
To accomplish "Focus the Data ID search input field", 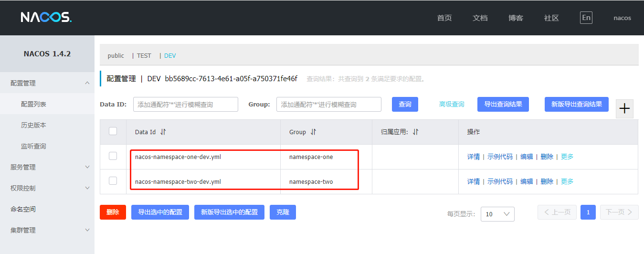I will click(x=186, y=104).
